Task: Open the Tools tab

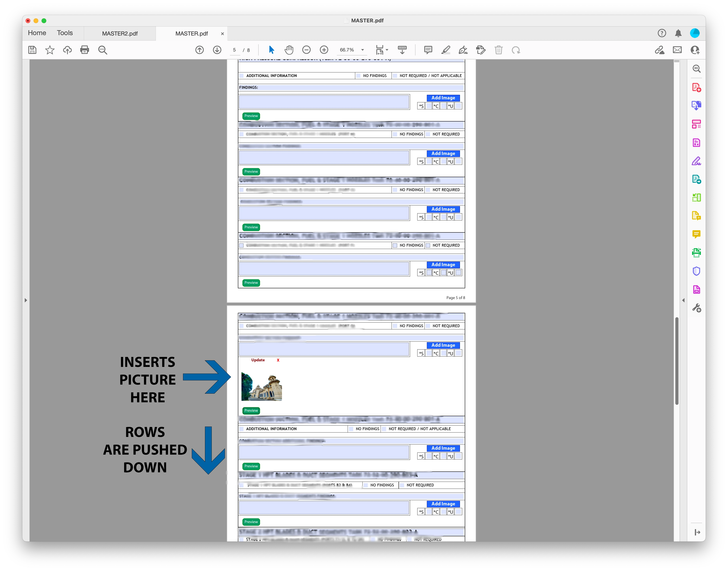Action: click(x=64, y=33)
